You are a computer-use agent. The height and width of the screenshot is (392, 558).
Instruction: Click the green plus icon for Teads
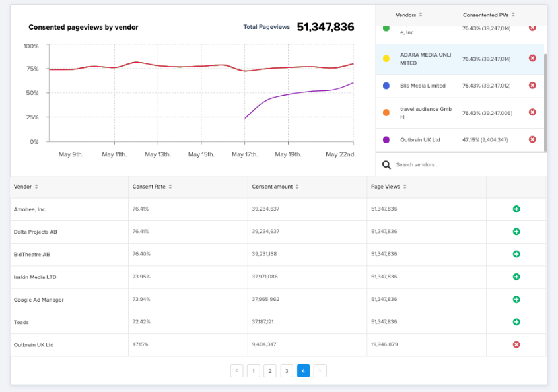[x=516, y=322]
